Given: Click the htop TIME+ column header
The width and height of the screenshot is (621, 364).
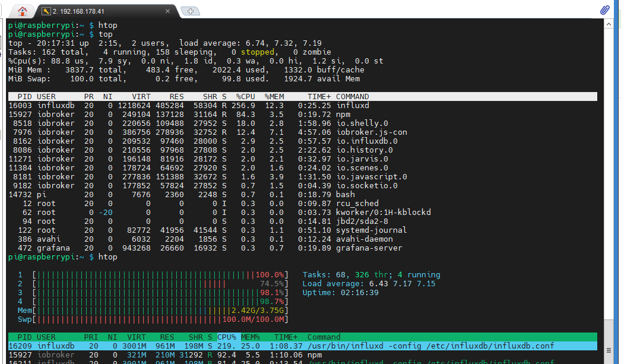Looking at the screenshot, I should [286, 337].
